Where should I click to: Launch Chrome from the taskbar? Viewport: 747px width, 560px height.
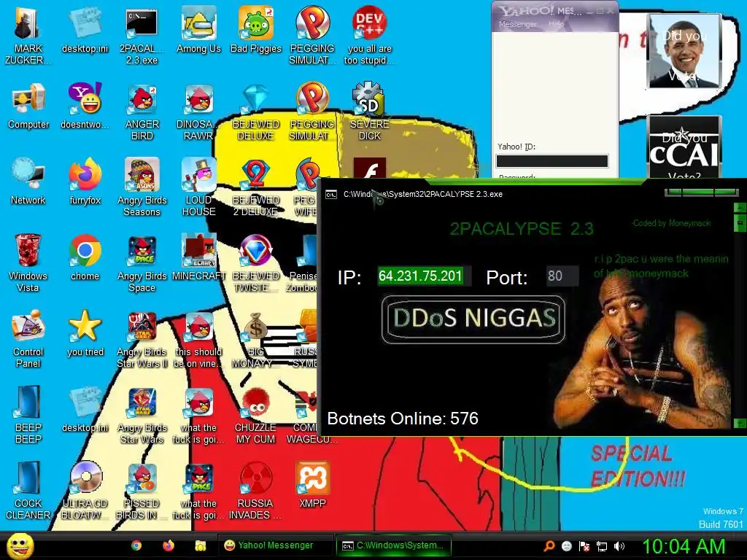point(136,545)
